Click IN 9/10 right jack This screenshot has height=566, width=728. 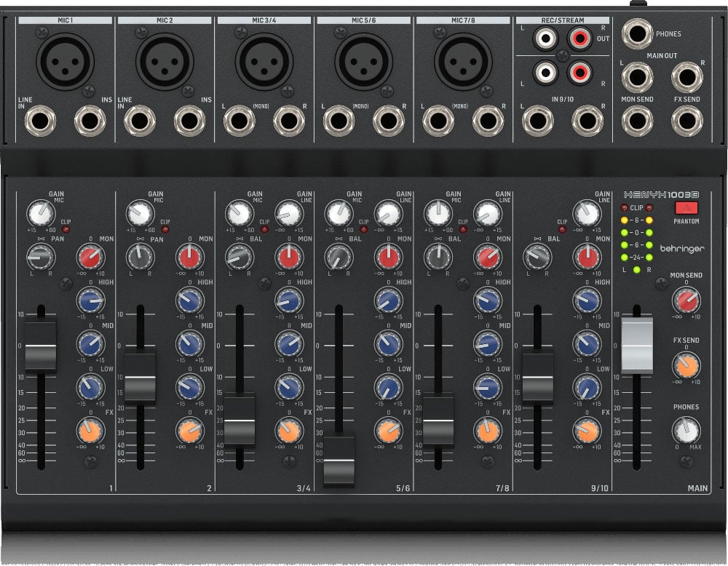(x=587, y=121)
